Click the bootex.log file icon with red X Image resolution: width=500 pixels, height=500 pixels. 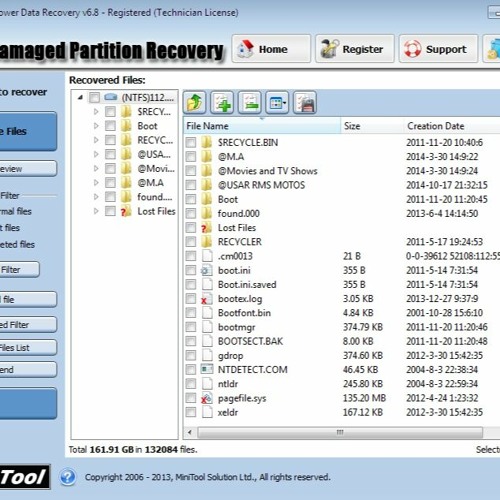click(207, 299)
